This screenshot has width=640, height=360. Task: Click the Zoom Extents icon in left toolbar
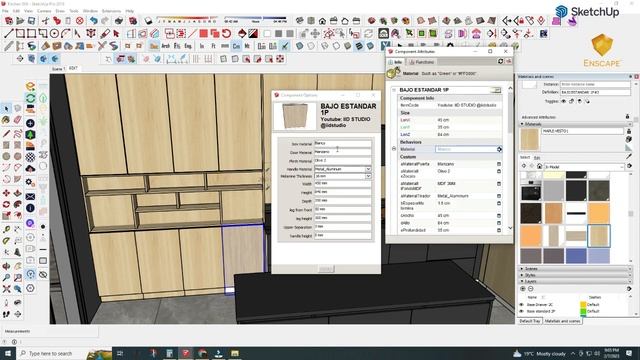pyautogui.click(x=7, y=289)
